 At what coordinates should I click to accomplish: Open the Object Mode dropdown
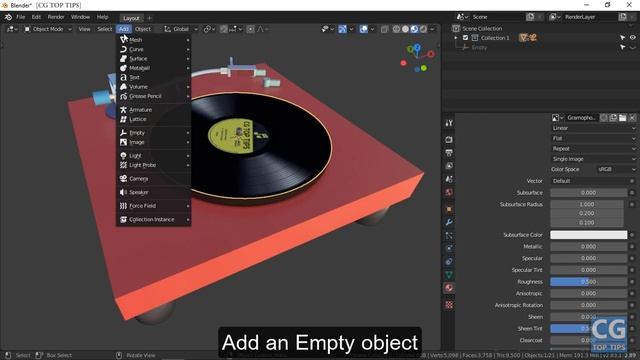coord(48,29)
